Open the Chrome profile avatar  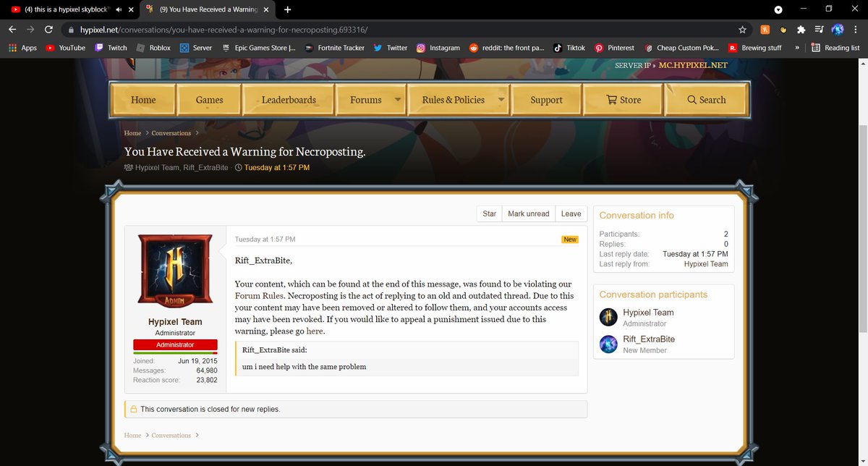pyautogui.click(x=838, y=30)
